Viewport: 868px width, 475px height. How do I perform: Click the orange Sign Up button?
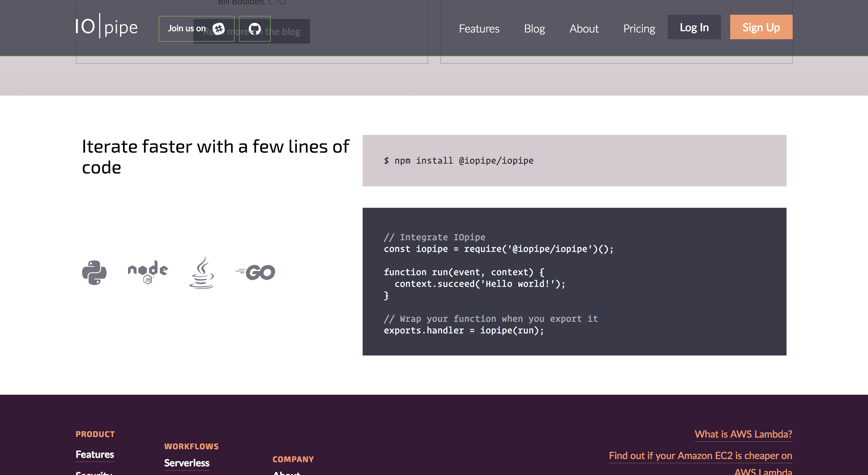click(x=761, y=27)
